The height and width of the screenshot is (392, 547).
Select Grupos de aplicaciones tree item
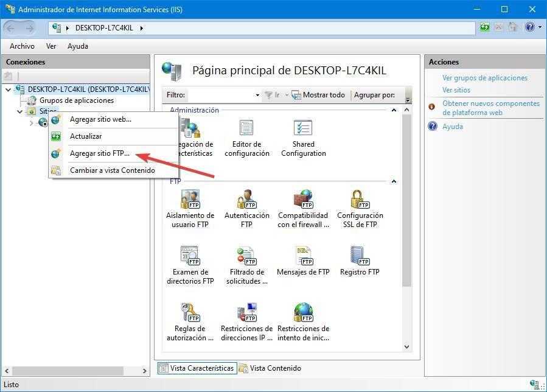coord(76,100)
